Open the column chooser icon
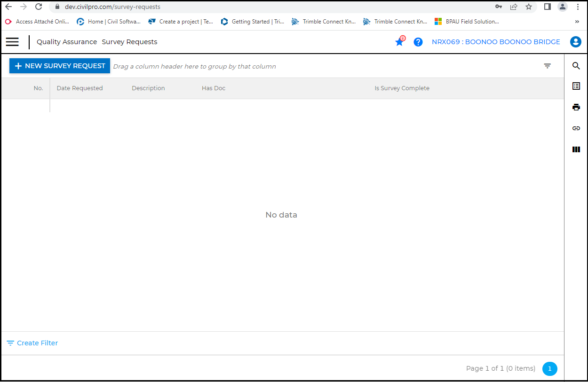The image size is (588, 382). click(576, 149)
